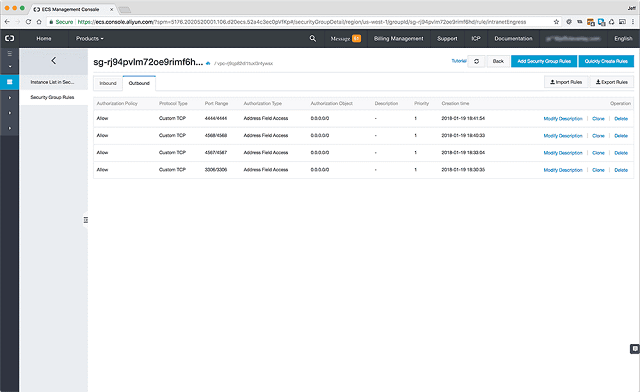
Task: Clone the port 4568/4568 rule
Action: [x=598, y=136]
